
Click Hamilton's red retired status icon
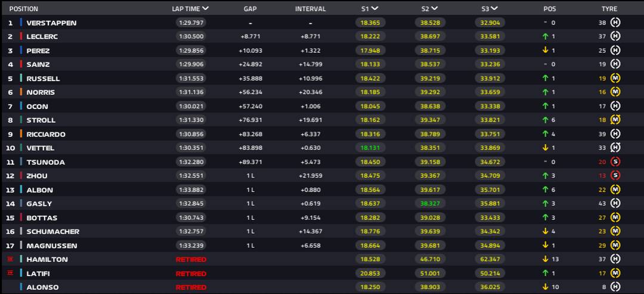click(x=11, y=259)
